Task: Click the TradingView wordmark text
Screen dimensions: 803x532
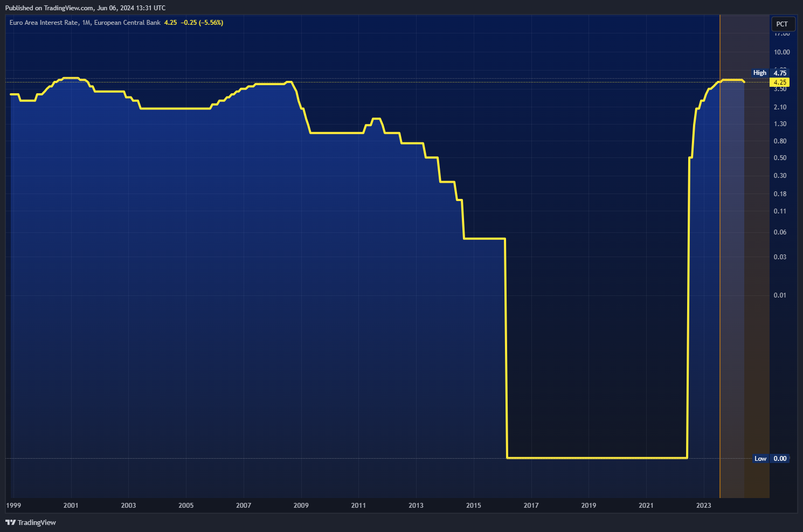Action: coord(37,523)
